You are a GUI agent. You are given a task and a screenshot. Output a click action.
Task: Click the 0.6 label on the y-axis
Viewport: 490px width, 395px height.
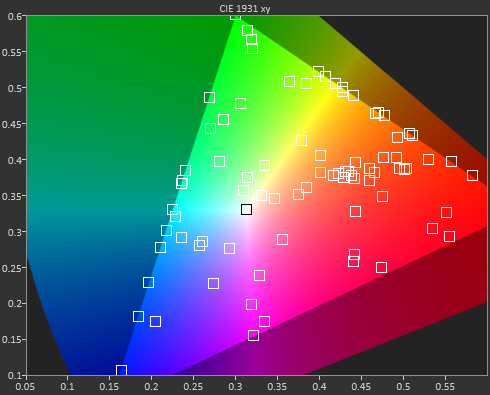[15, 16]
